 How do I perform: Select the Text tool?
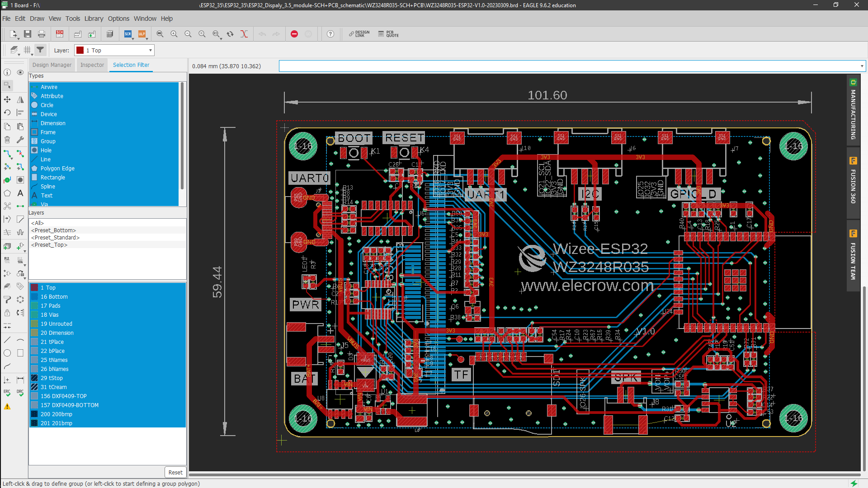[x=20, y=193]
